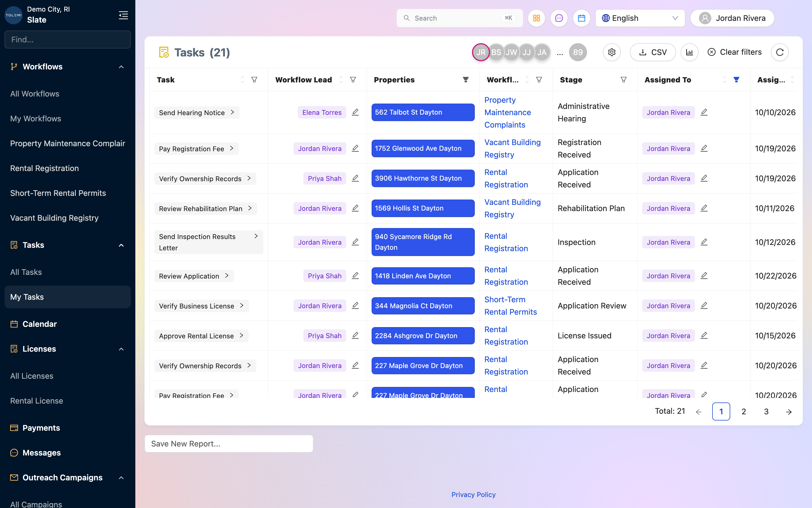Open table settings gear icon
This screenshot has width=812, height=508.
pyautogui.click(x=611, y=52)
